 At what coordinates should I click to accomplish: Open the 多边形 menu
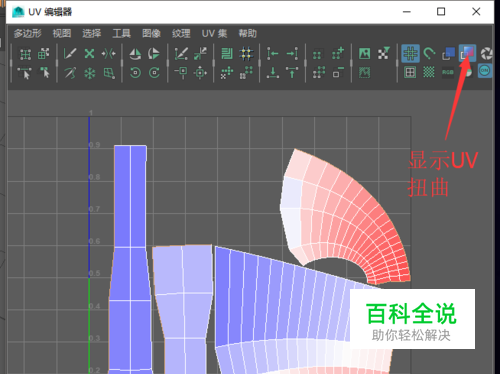click(28, 33)
